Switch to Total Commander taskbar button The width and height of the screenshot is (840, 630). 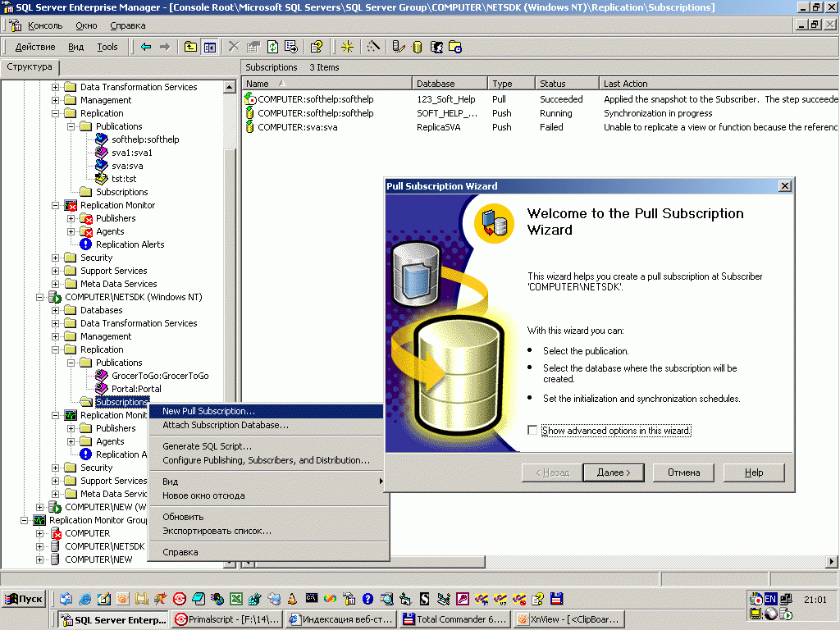[454, 619]
